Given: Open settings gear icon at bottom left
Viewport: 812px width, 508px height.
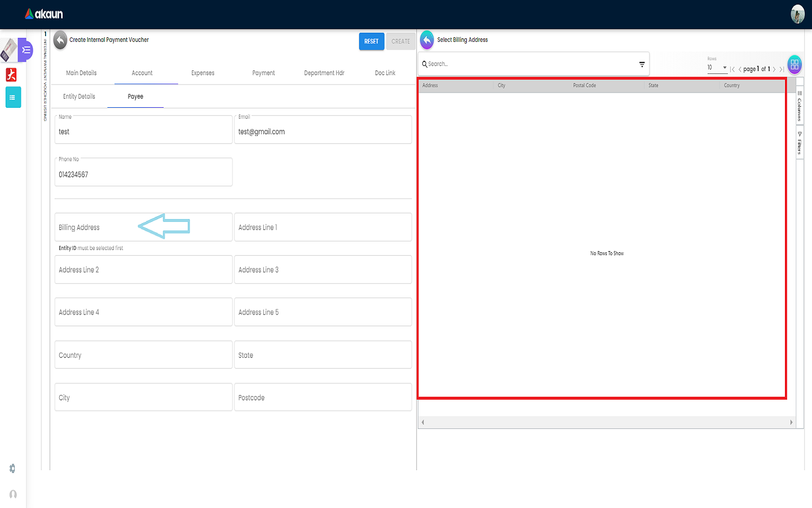Looking at the screenshot, I should [12, 468].
